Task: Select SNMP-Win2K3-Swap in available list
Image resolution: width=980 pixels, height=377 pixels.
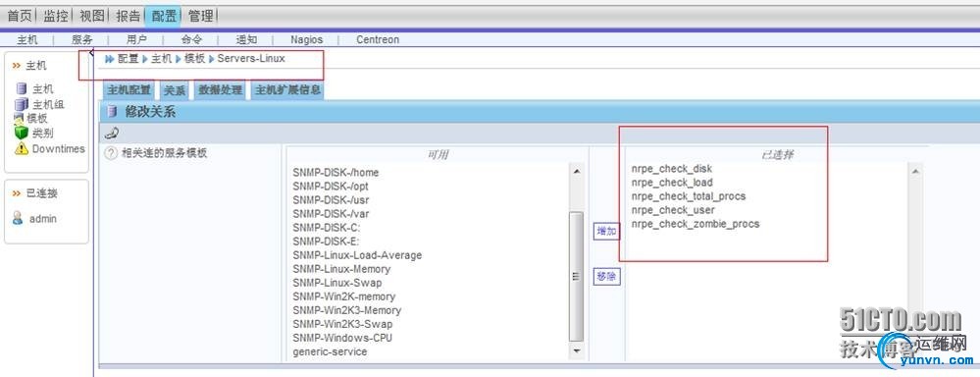Action: (342, 324)
